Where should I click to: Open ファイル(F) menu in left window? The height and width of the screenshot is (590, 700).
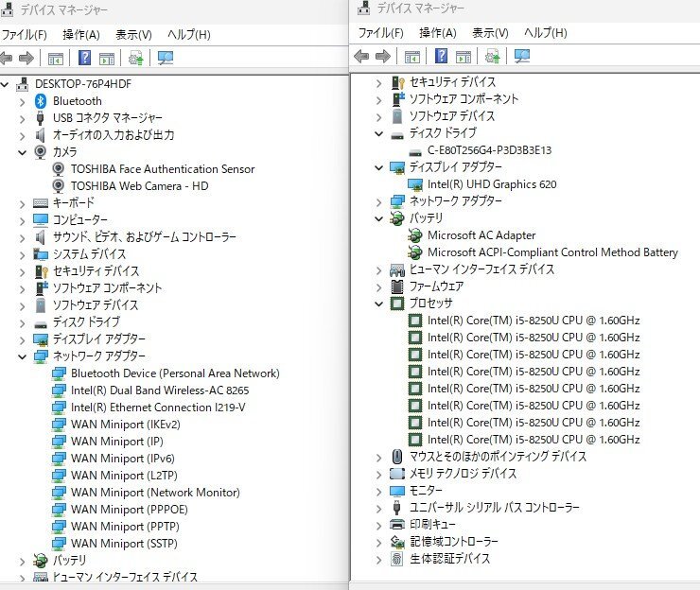tap(24, 35)
